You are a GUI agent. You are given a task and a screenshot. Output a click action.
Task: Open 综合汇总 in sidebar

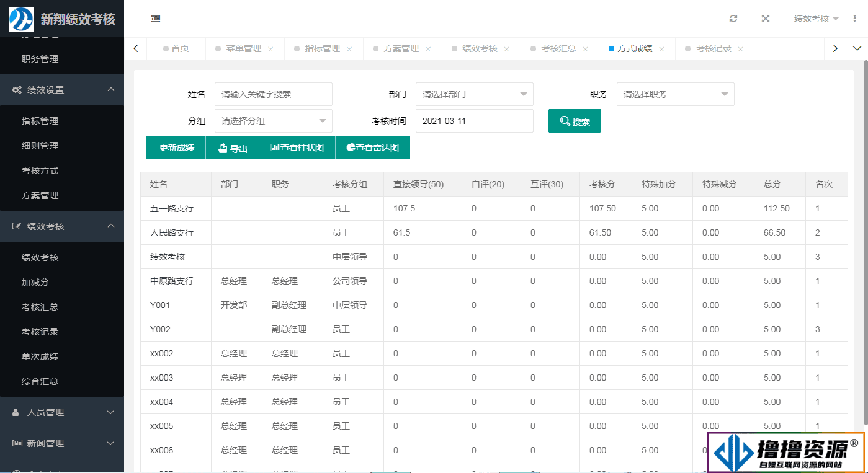click(x=62, y=381)
